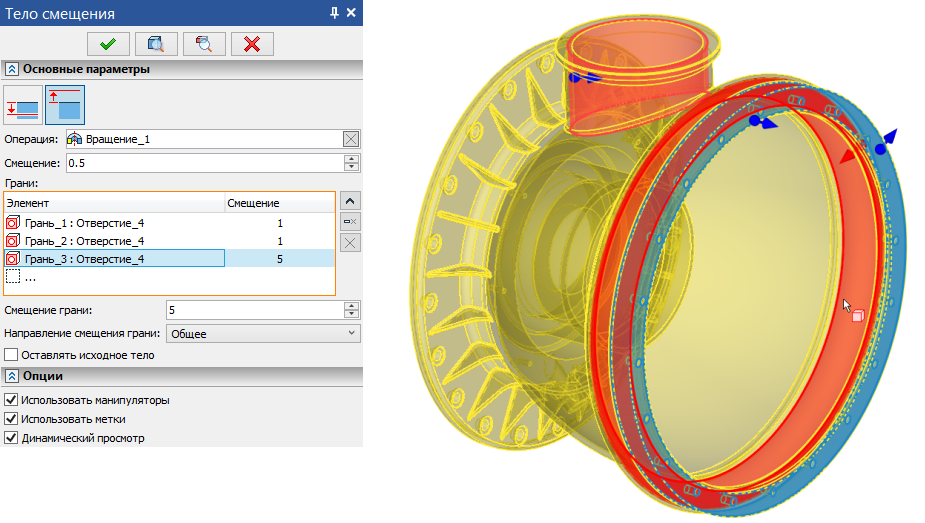This screenshot has width=925, height=523.
Task: Click the Грань_2 face icon
Action: pos(13,241)
